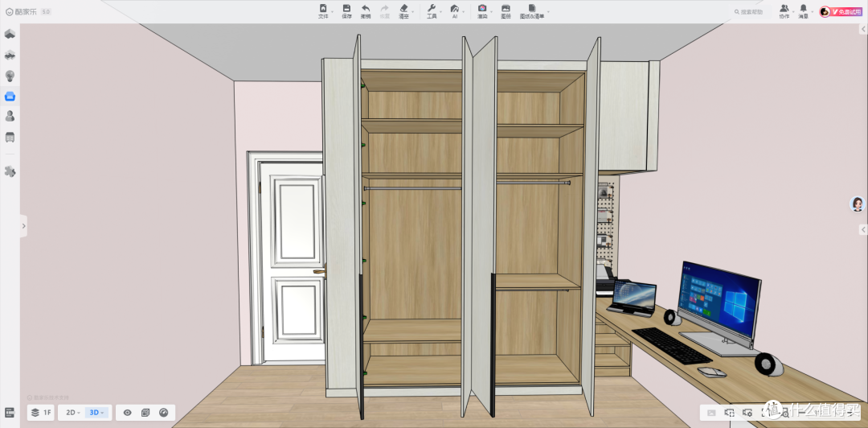Expand the 渲染 dropdown arrow
Viewport: 868px width, 428px height.
(x=492, y=11)
